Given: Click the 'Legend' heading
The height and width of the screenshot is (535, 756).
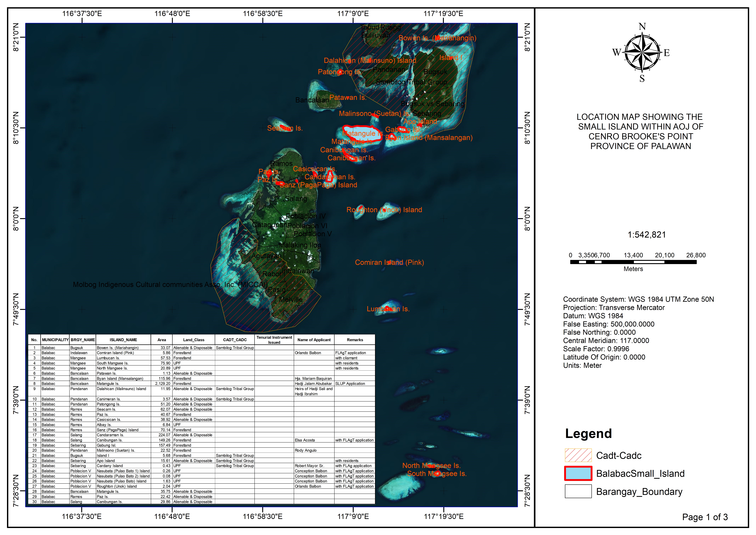Looking at the screenshot, I should tap(588, 434).
